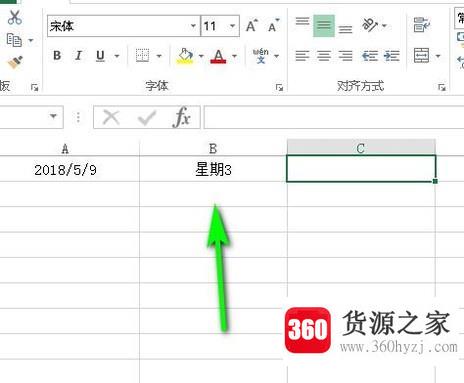Click the Wrap Text icon
This screenshot has height=383, width=464.
point(422,25)
